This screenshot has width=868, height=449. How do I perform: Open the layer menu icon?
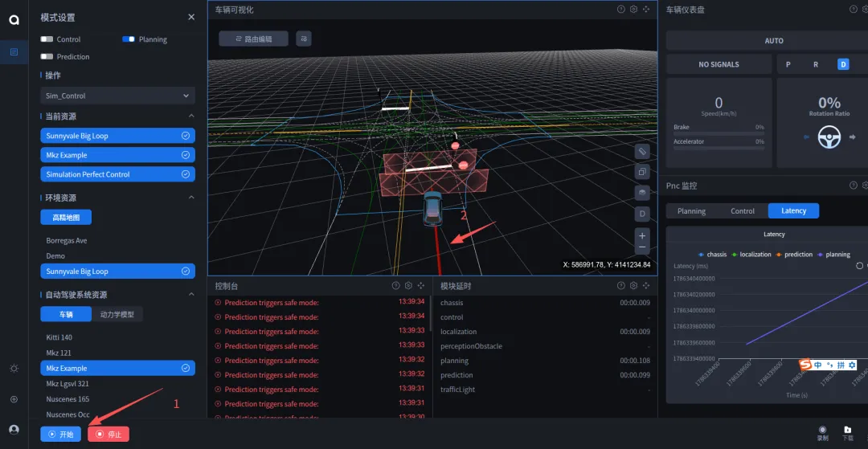642,193
